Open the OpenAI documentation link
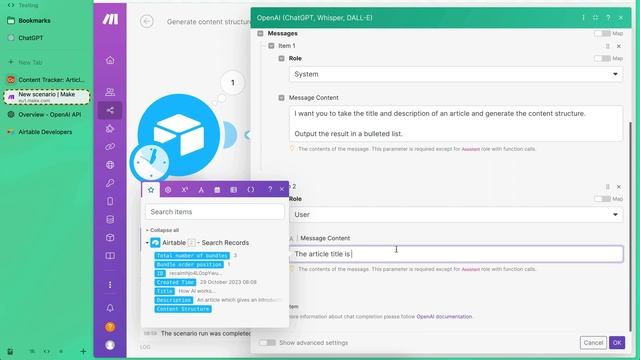Screen dimensions: 640x360 click(444, 317)
